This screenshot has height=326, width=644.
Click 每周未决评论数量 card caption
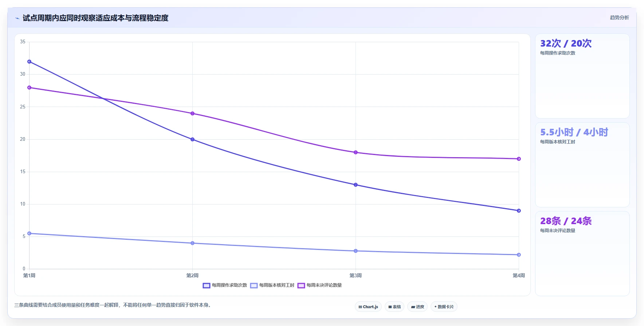[x=558, y=231]
